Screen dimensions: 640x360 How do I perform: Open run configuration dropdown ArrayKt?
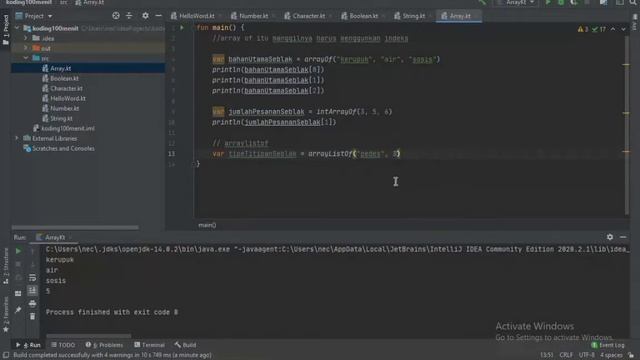pyautogui.click(x=516, y=2)
